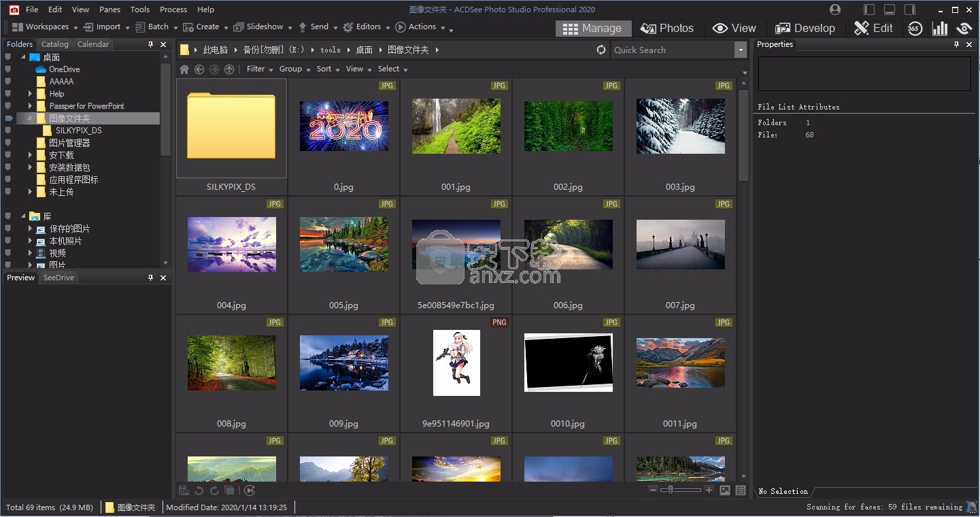Open the eye-swirl icon after Dashboard
This screenshot has height=517, width=980.
pyautogui.click(x=964, y=28)
